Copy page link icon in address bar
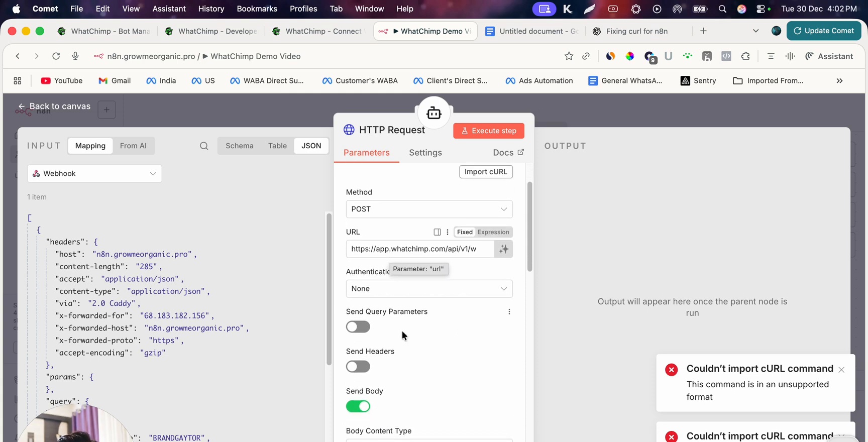Screen dimensions: 868x442 pyautogui.click(x=586, y=56)
